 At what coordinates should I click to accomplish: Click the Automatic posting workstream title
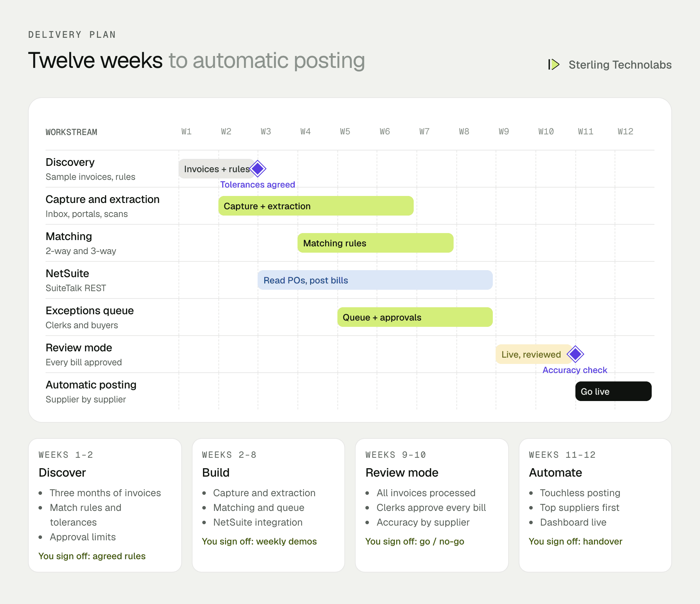(91, 385)
